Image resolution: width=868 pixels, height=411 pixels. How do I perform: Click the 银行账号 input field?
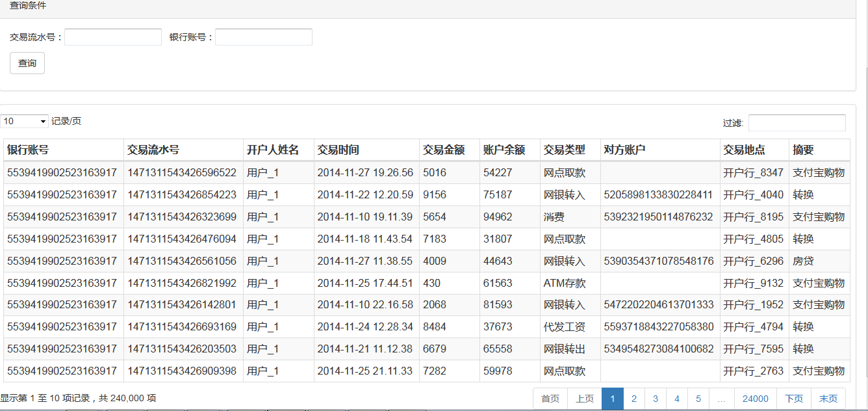tap(263, 36)
